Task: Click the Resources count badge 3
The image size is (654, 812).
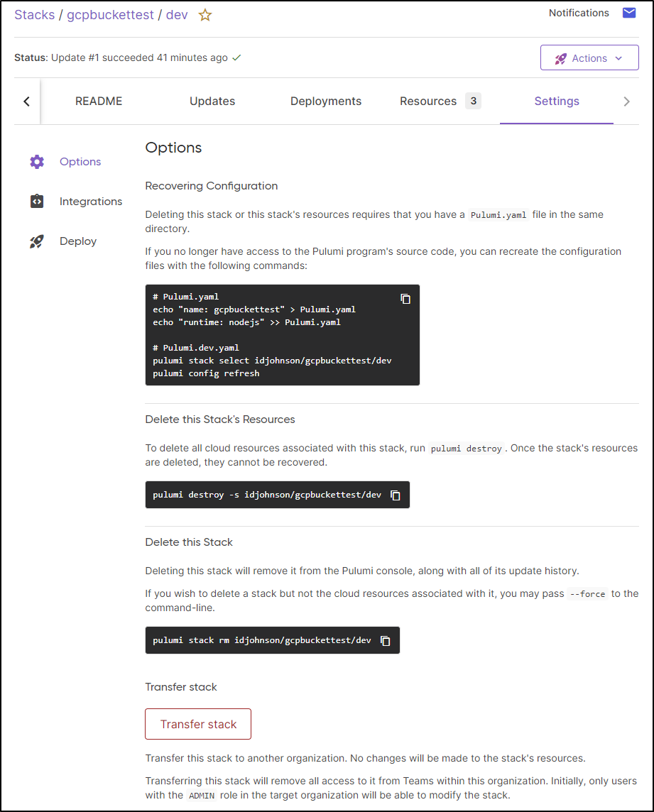Action: tap(473, 101)
